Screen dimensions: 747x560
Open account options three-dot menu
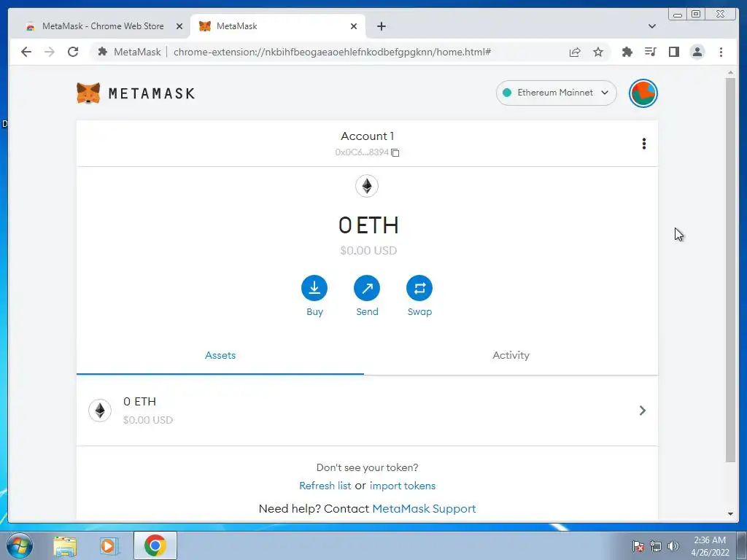point(643,144)
